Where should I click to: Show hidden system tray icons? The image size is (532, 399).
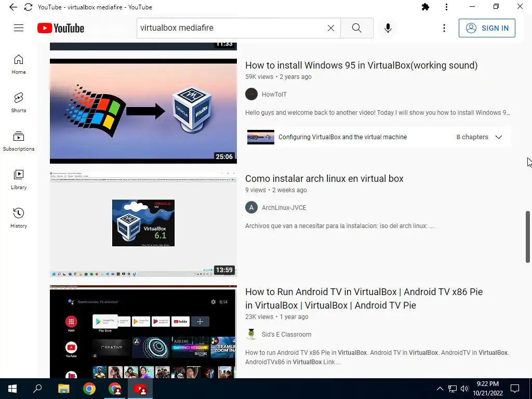click(440, 389)
